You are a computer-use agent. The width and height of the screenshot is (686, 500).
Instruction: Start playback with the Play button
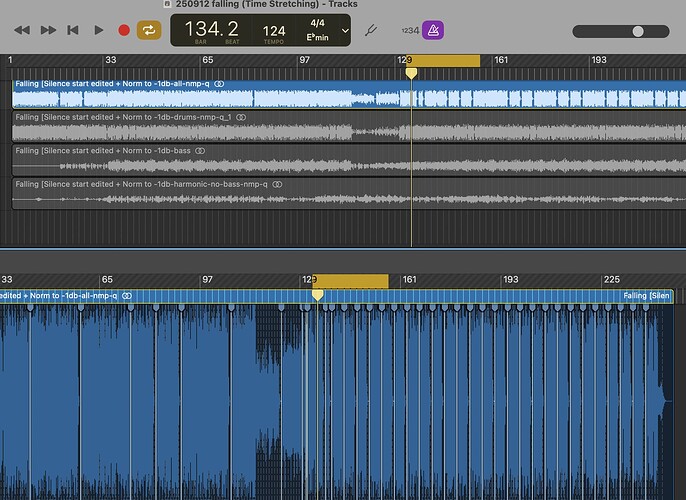(98, 31)
